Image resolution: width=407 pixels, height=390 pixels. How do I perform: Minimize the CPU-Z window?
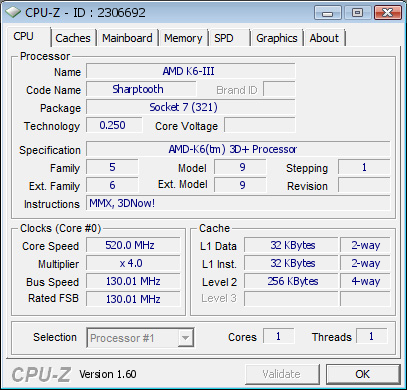[x=328, y=13]
